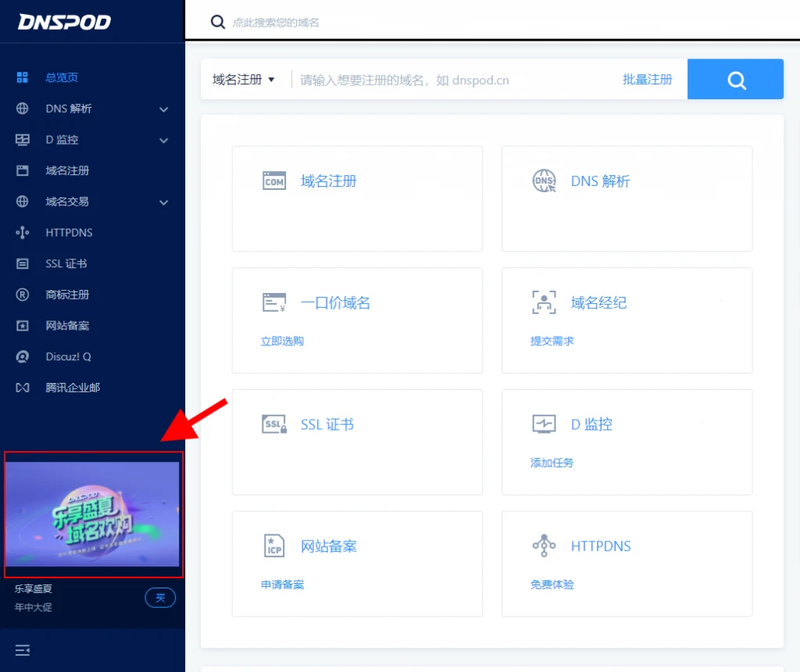Click the D 监控 monitor card icon
800x672 pixels.
tap(544, 424)
